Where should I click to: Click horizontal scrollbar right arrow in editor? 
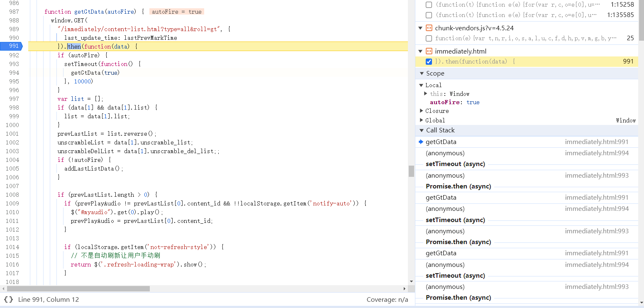point(405,288)
